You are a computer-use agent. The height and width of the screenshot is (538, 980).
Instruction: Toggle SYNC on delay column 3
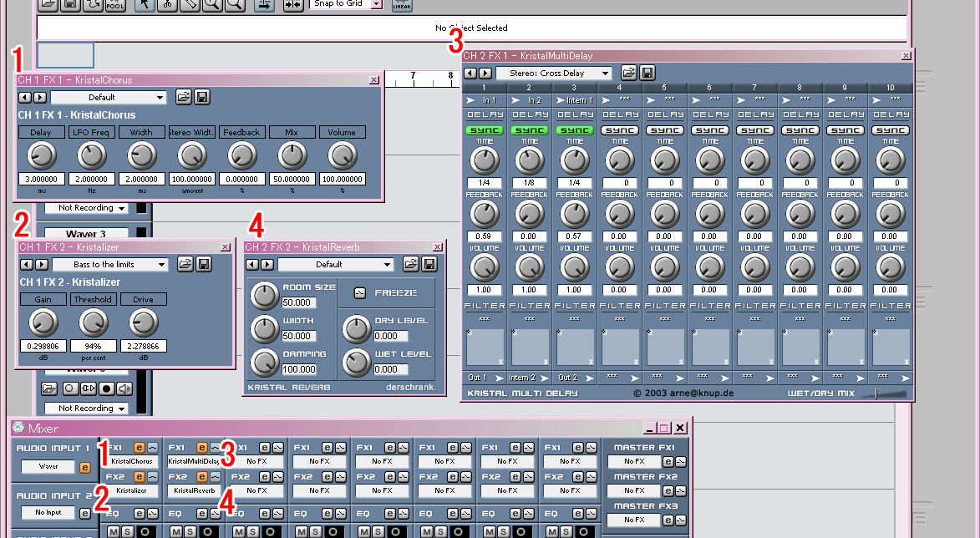tap(574, 130)
